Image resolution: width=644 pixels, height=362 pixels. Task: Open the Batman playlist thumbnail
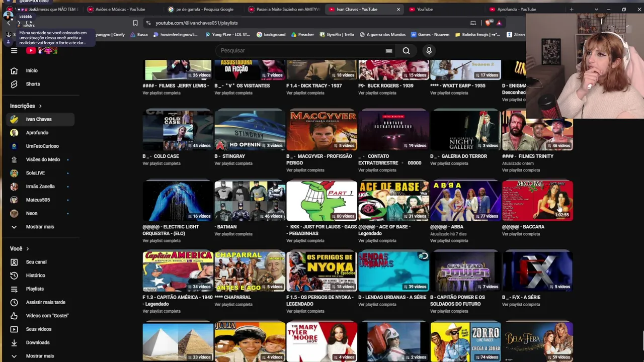250,201
